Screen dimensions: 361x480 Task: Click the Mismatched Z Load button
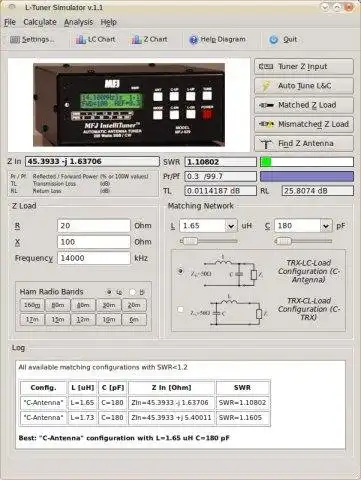(x=304, y=124)
